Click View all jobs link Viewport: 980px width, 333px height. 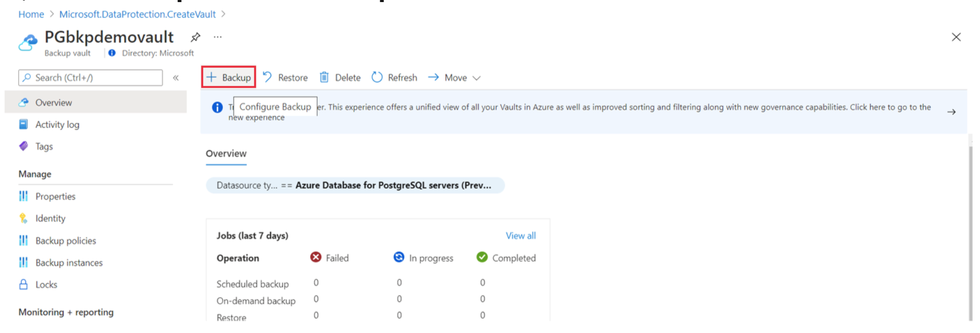tap(520, 236)
